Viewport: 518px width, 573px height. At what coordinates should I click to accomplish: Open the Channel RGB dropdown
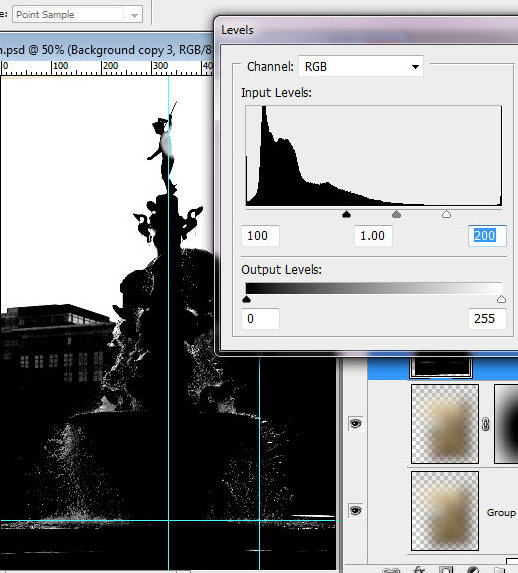pyautogui.click(x=361, y=67)
